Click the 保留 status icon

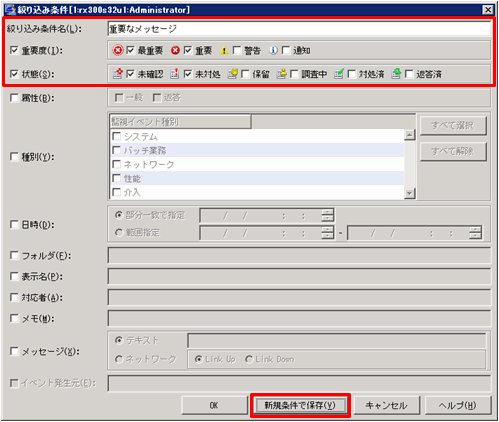[x=232, y=74]
